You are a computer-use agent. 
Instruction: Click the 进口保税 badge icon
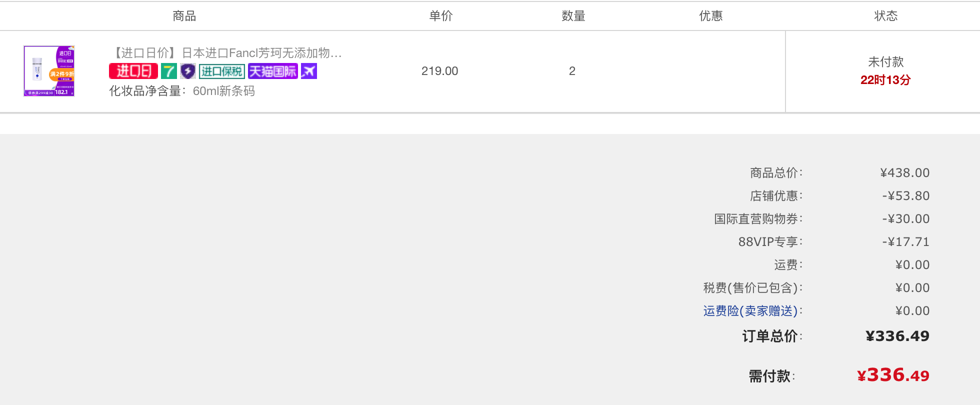[222, 71]
